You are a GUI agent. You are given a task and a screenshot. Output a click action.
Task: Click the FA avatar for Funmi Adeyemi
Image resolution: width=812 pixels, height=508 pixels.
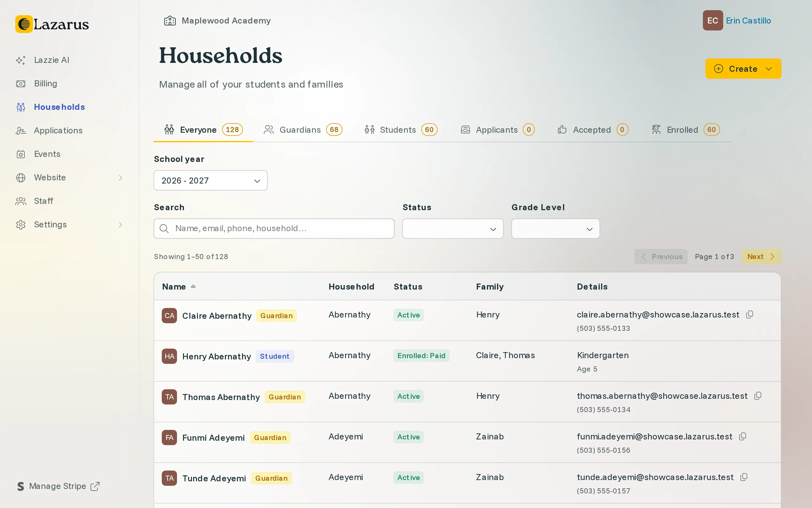(169, 438)
